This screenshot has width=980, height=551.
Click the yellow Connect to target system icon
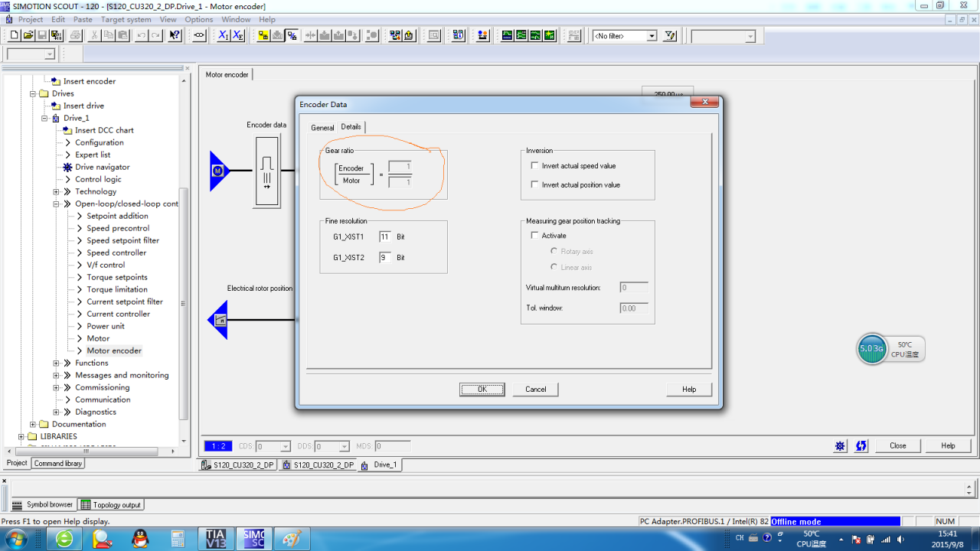263,35
